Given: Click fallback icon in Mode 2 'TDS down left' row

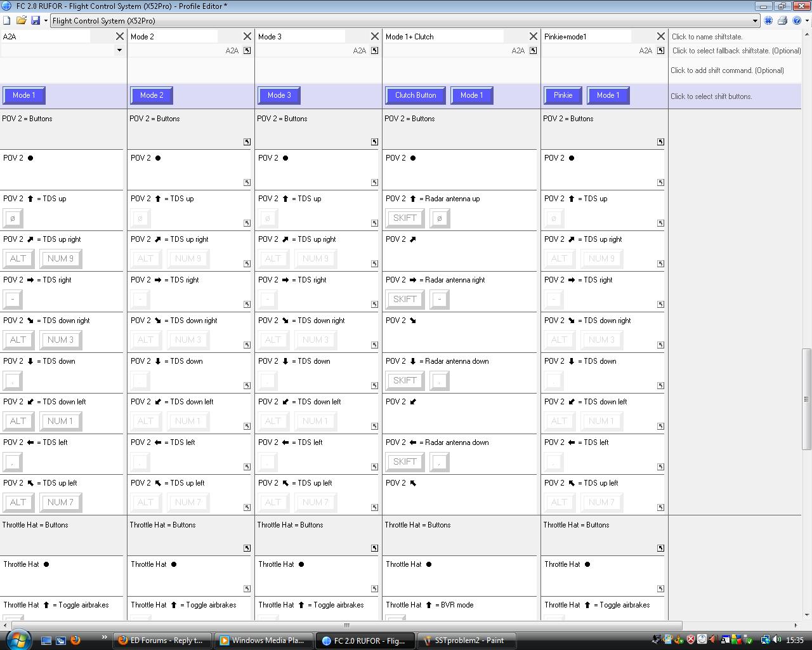Looking at the screenshot, I should [x=247, y=426].
